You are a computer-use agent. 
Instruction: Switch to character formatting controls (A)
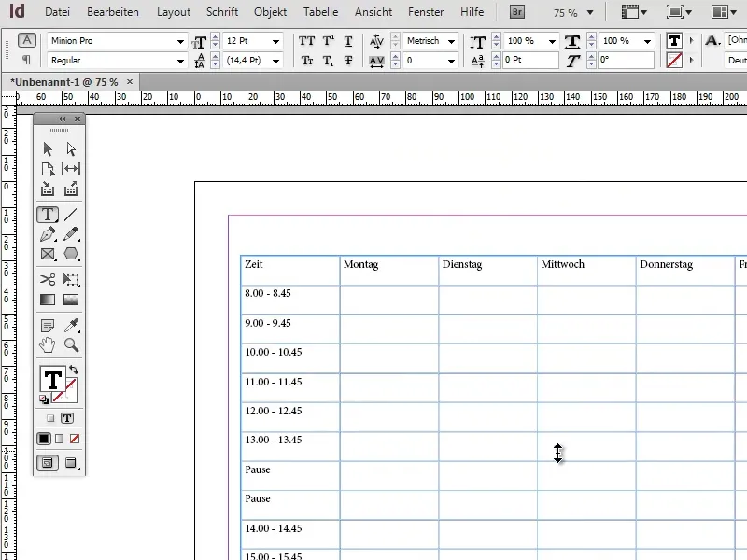[27, 40]
